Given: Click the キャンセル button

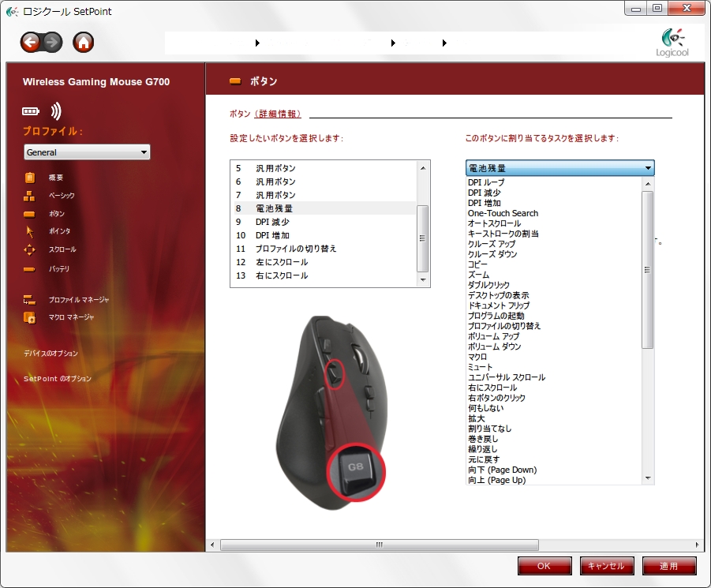Looking at the screenshot, I should 606,566.
